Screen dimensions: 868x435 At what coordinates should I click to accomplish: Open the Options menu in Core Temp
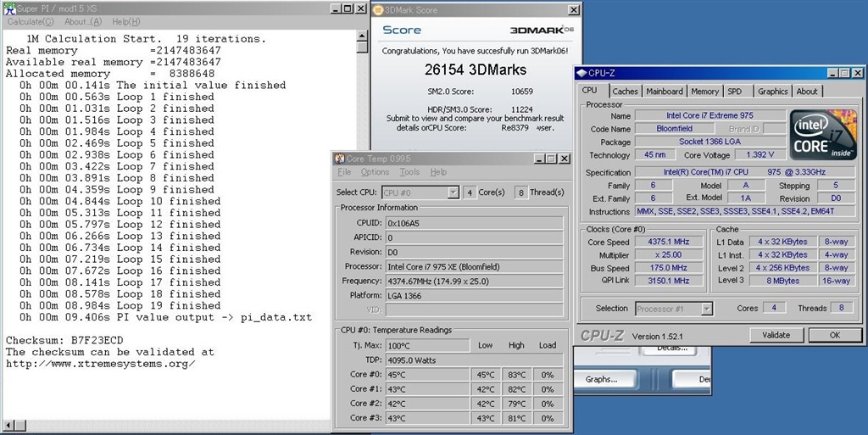click(375, 172)
